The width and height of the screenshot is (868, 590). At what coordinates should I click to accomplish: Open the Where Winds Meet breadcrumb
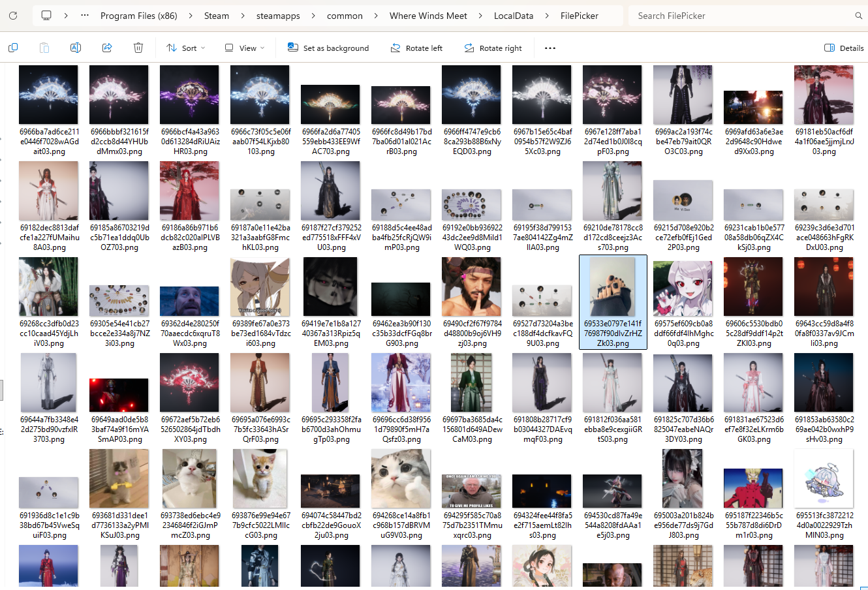pyautogui.click(x=428, y=16)
